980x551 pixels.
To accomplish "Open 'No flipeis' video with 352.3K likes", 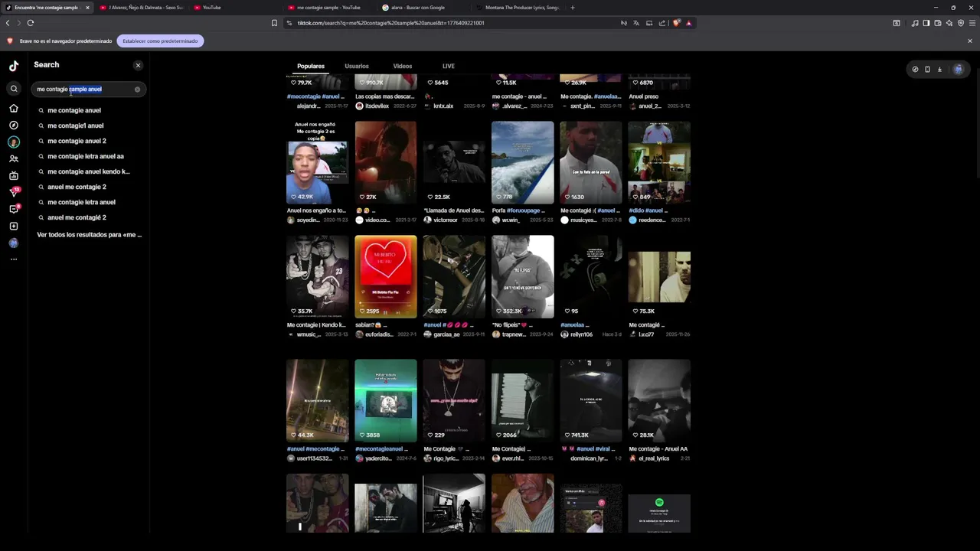I will click(522, 276).
